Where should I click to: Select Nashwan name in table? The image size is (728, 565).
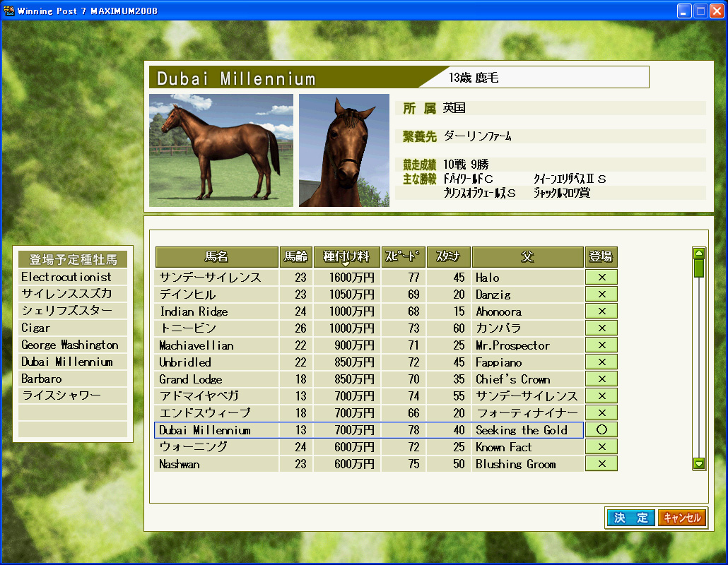click(x=216, y=463)
